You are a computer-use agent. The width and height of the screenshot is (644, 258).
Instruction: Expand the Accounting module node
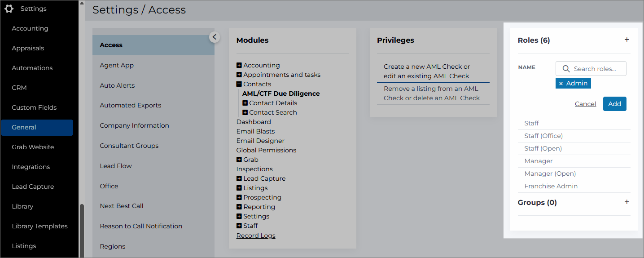(x=239, y=65)
